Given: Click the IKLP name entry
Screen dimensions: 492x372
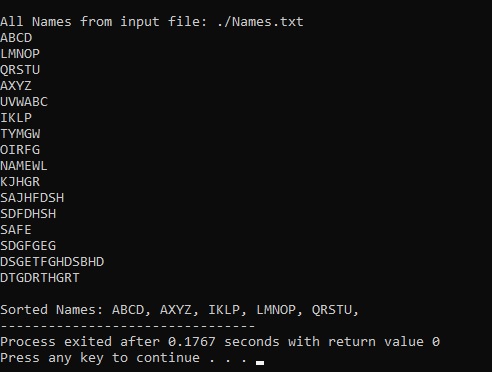Looking at the screenshot, I should tap(16, 118).
